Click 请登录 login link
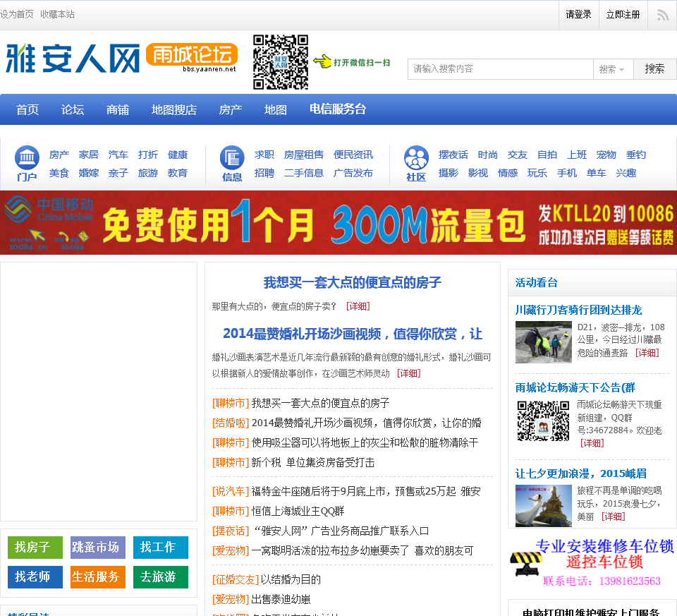 [578, 15]
